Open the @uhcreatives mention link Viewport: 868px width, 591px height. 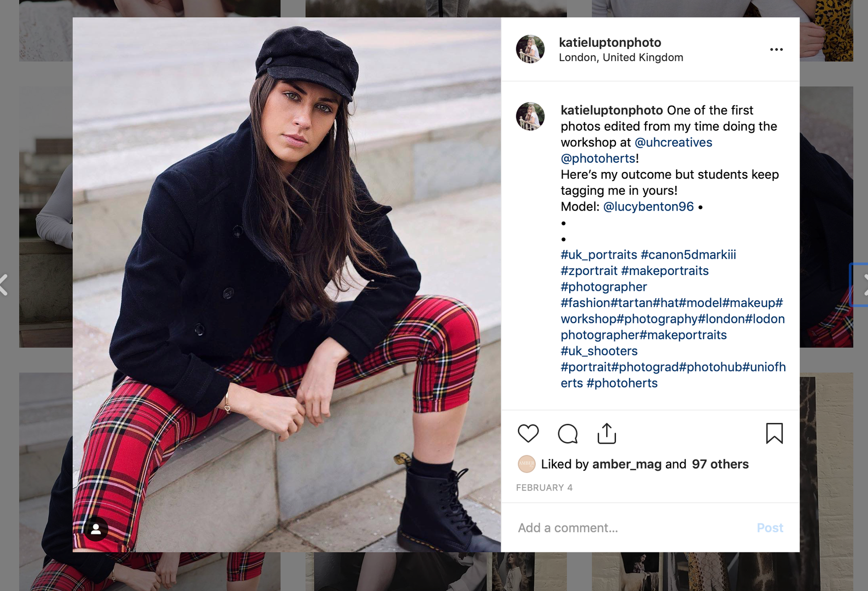click(673, 142)
